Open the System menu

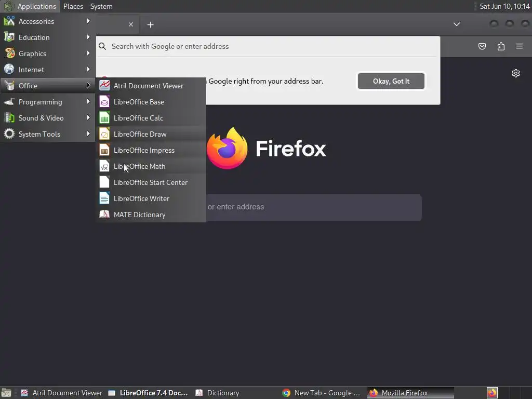pos(101,6)
